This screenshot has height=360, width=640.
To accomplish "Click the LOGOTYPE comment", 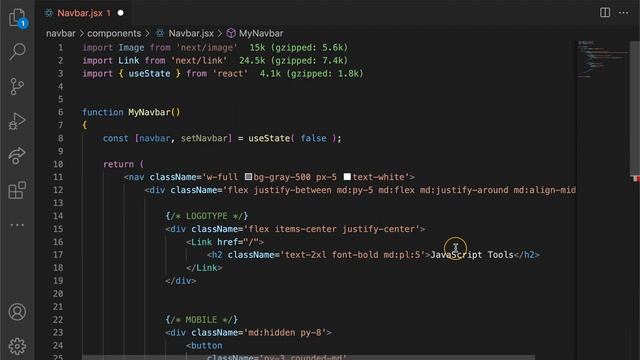I will (207, 216).
